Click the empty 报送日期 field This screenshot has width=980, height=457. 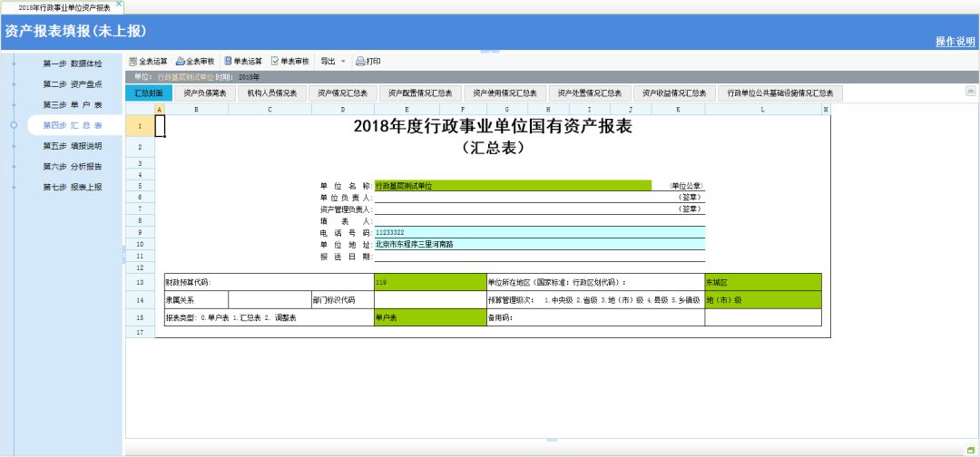point(539,256)
